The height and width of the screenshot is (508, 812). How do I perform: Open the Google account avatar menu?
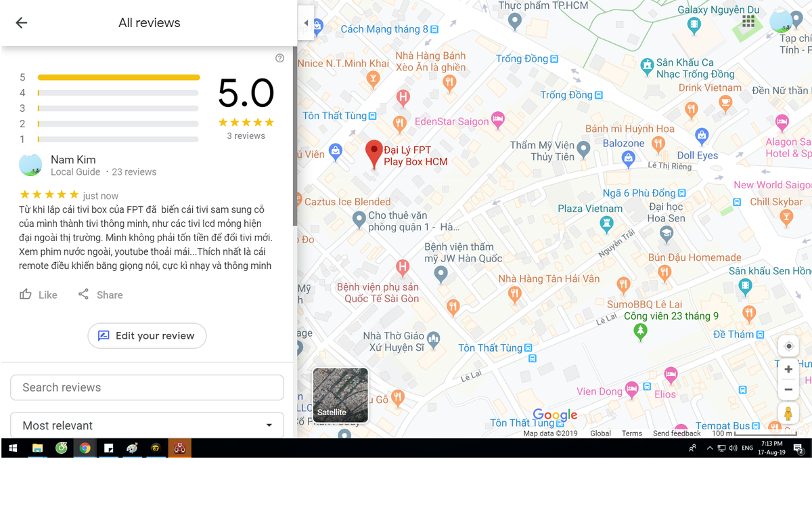(x=781, y=22)
